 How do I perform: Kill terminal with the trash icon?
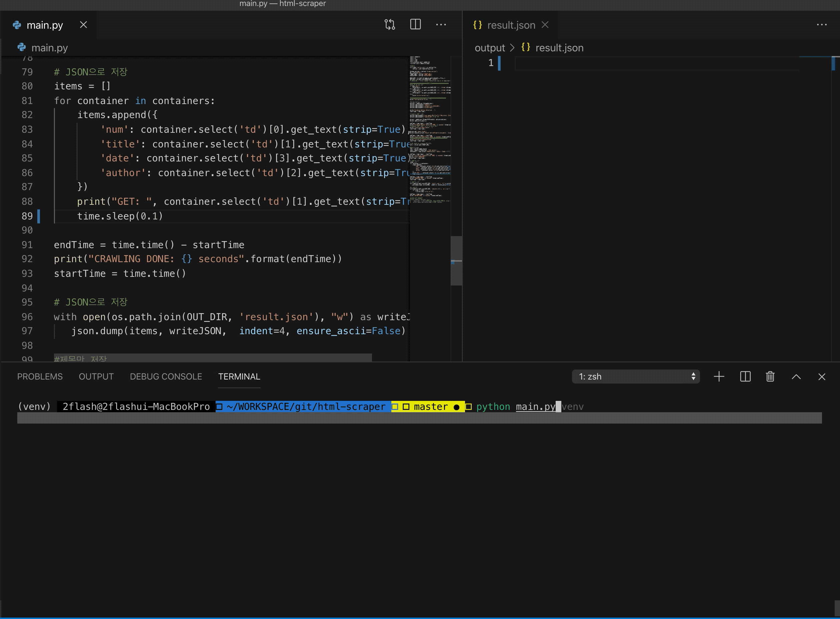[770, 377]
